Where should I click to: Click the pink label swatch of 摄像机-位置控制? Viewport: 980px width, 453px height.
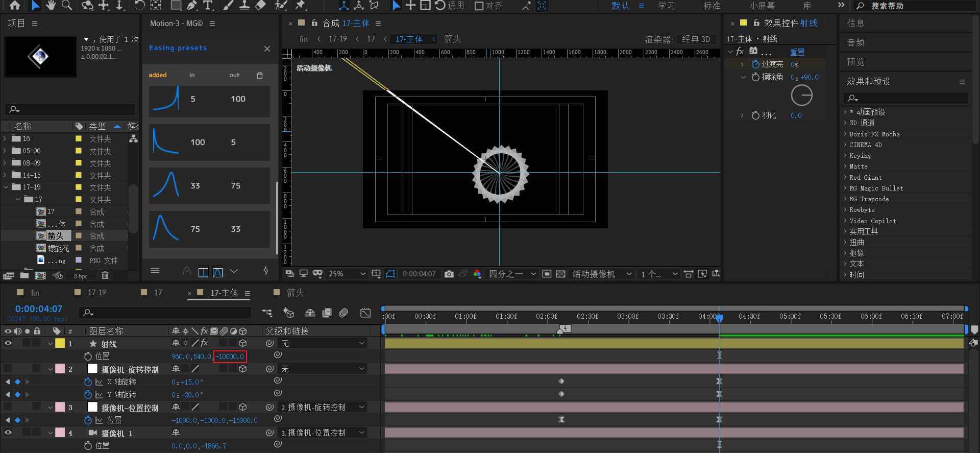[60, 407]
